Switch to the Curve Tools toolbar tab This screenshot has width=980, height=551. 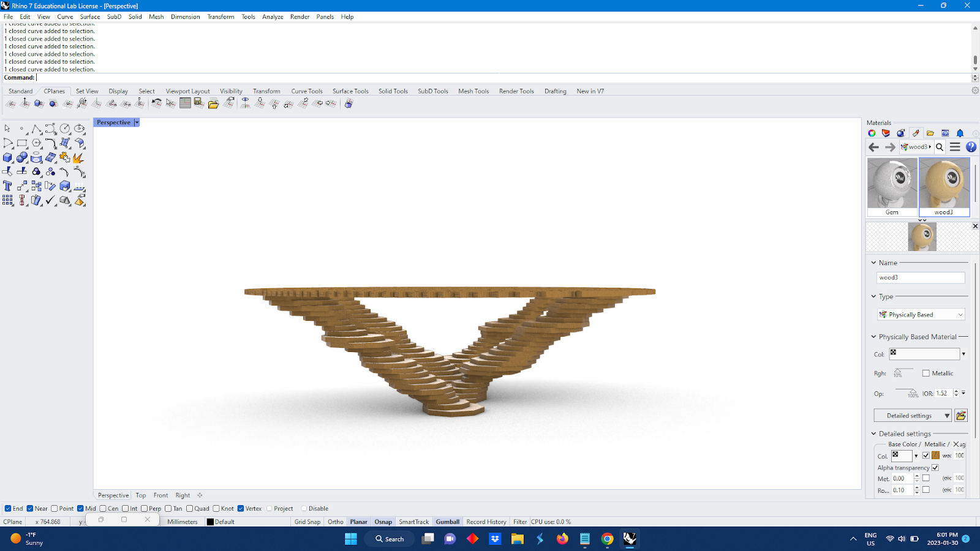307,91
